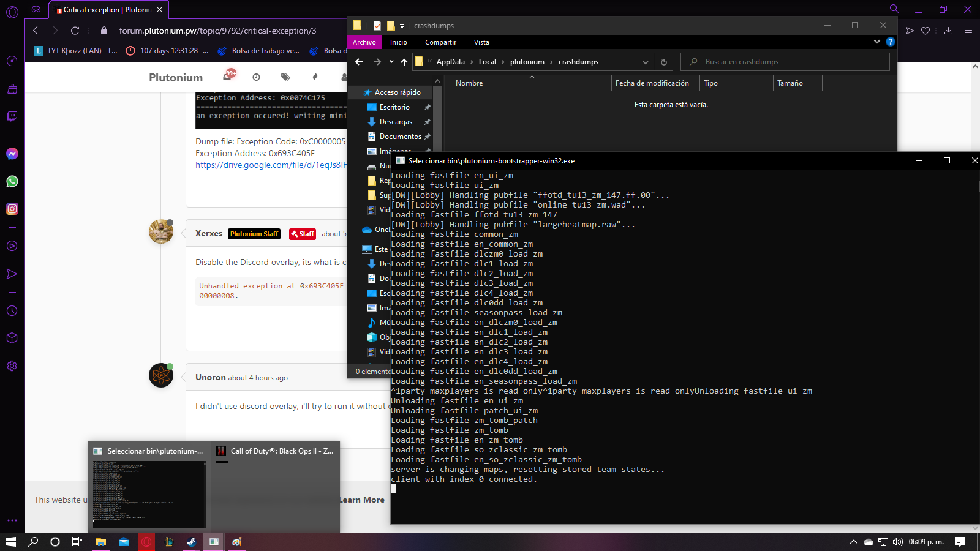Expand chevron after plutonium in address path

(551, 62)
